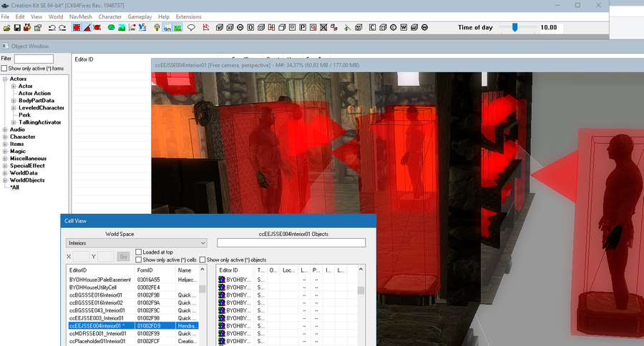The image size is (644, 346).
Task: Click the speech bubble dialogue icon
Action: [191, 27]
